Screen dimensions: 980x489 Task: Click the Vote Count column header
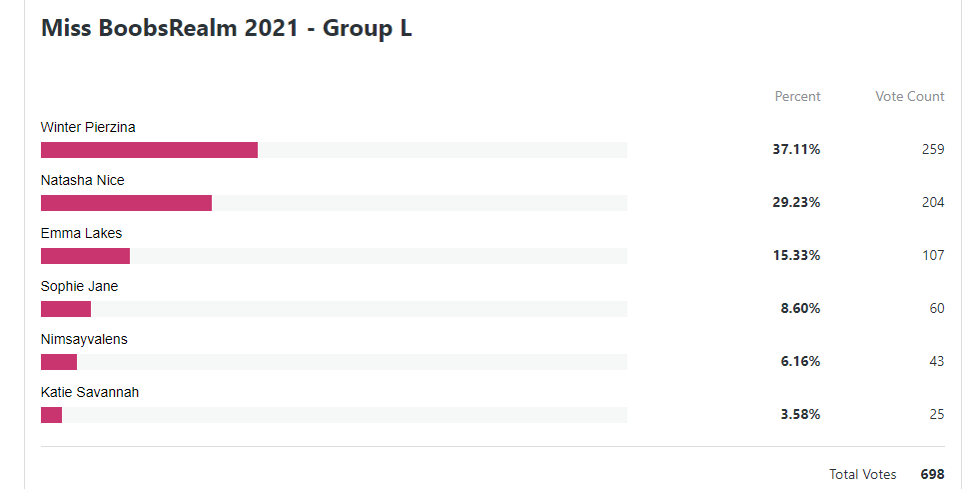coord(910,96)
